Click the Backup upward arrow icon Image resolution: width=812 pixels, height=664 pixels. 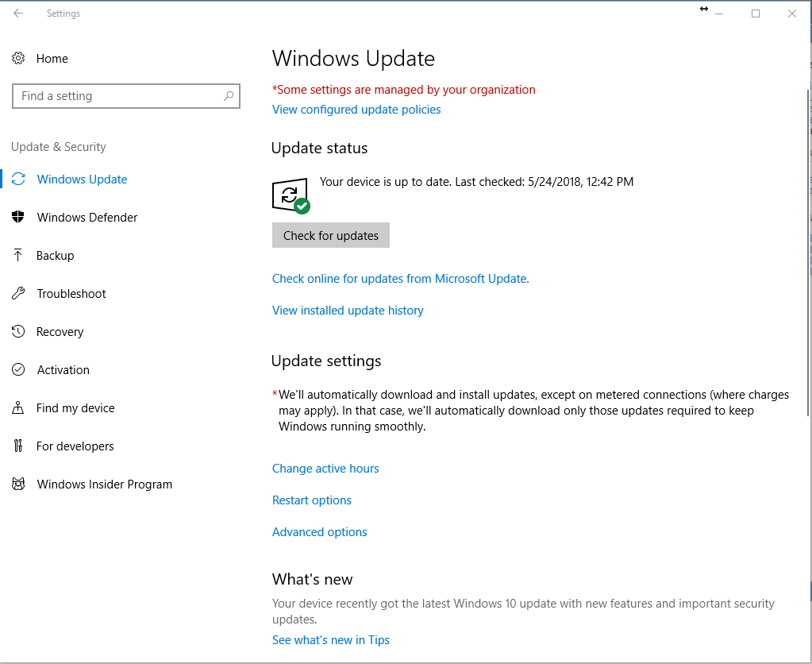coord(18,255)
